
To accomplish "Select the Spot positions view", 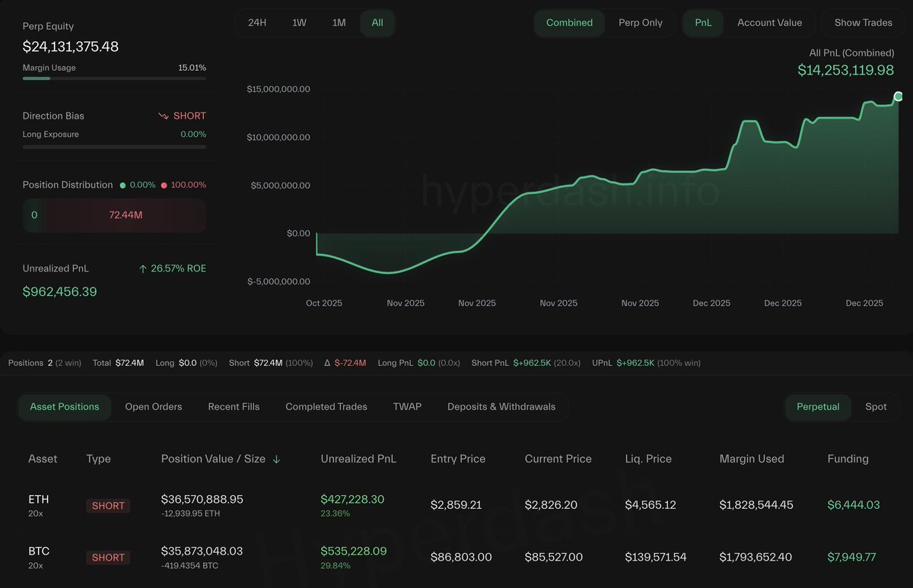I will coord(876,407).
